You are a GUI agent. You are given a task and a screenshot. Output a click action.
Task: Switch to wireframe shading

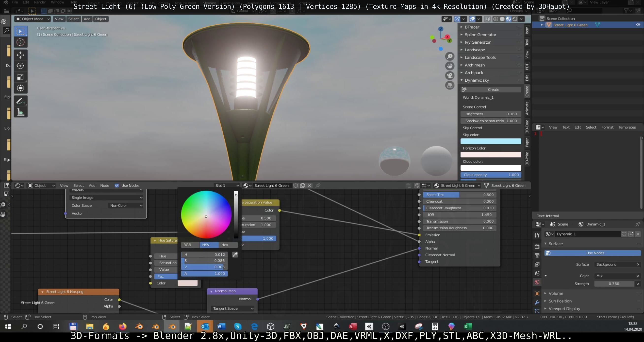[495, 19]
